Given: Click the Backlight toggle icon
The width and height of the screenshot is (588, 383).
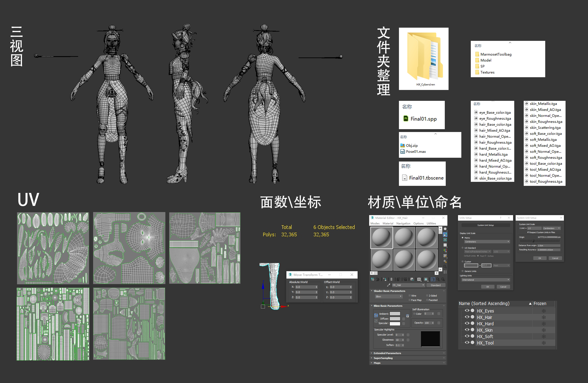Looking at the screenshot, I should pyautogui.click(x=445, y=234).
